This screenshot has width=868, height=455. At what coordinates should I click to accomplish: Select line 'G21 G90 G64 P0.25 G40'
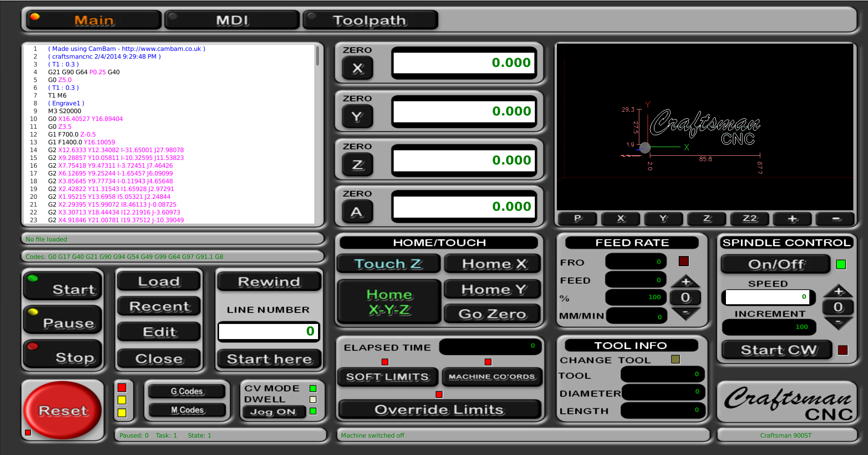coord(84,72)
